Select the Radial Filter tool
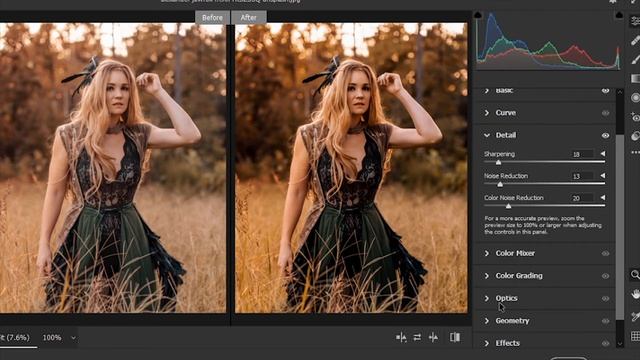Screen dimensions: 640x360 [x=636, y=98]
